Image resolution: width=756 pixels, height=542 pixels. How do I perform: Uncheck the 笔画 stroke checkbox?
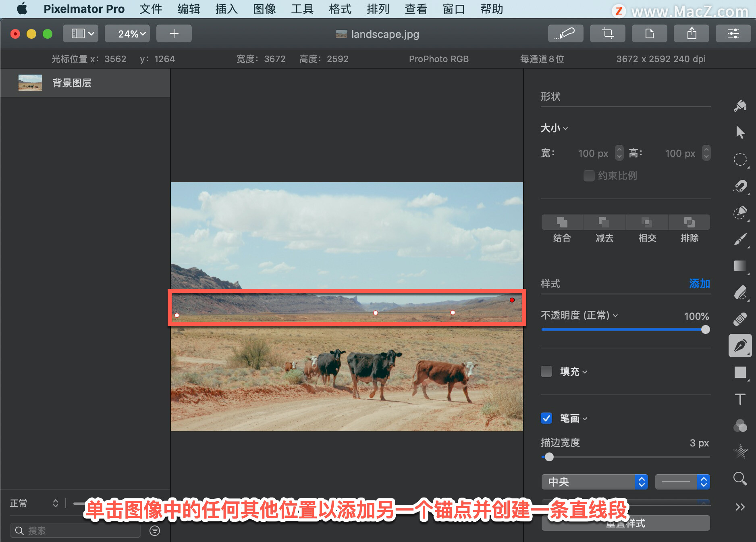546,418
